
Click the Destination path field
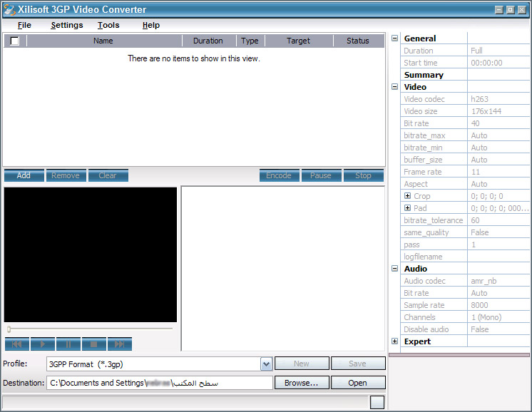[x=160, y=383]
